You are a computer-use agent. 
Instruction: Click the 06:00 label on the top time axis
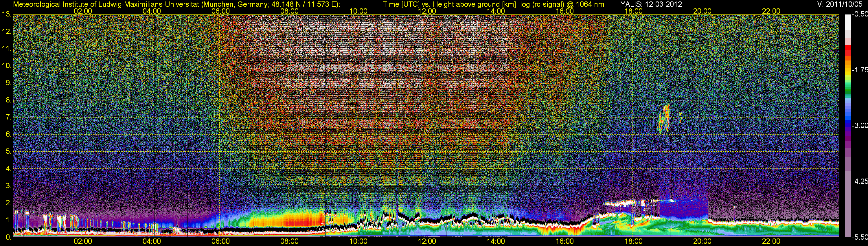220,11
